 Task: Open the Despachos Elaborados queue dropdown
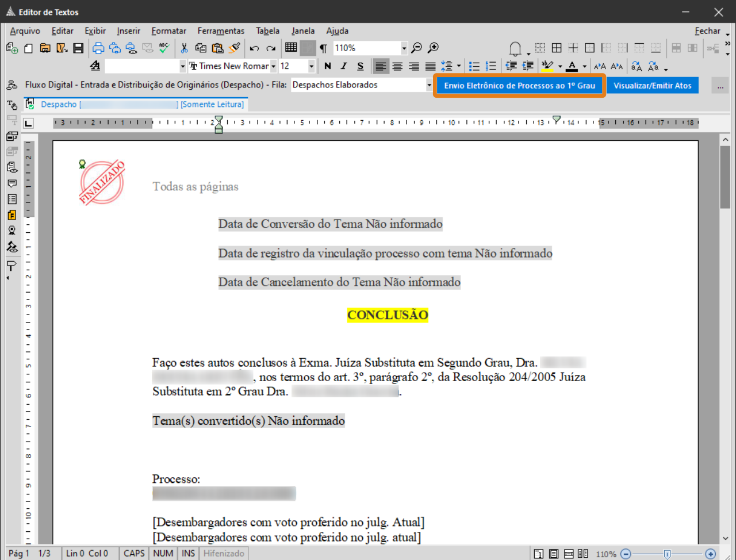tap(429, 85)
